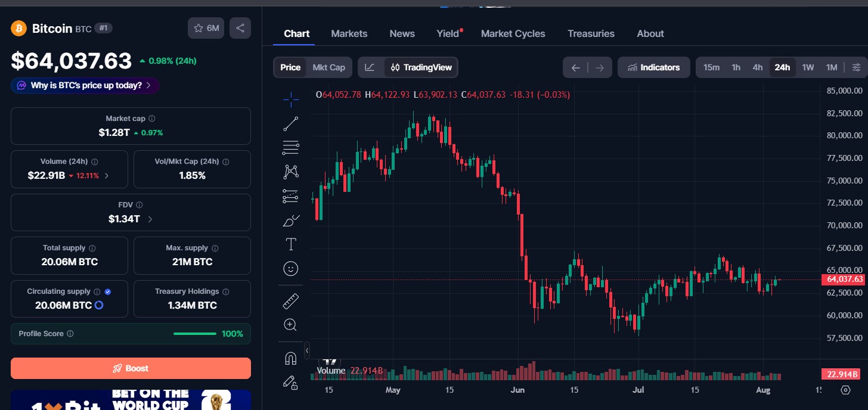The image size is (868, 410).
Task: Open the About tab
Action: [x=650, y=33]
